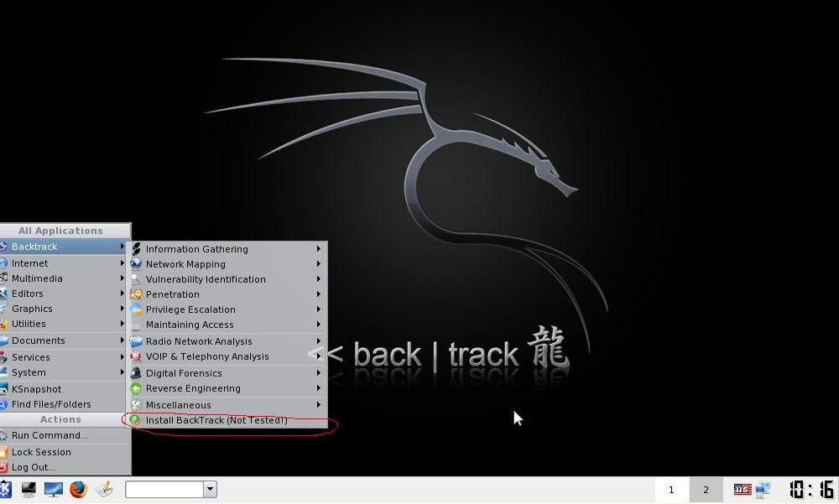
Task: Click the System menu icon
Action: click(3, 372)
